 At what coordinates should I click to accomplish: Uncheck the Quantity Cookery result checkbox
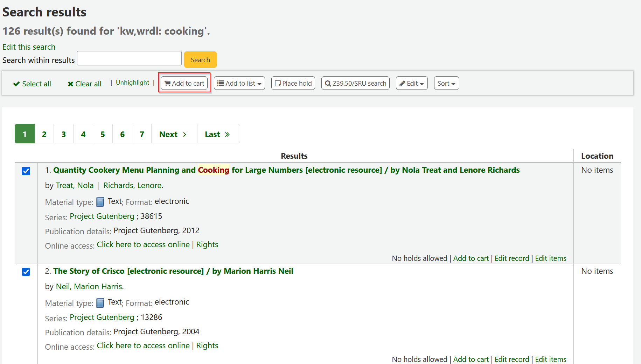[26, 171]
